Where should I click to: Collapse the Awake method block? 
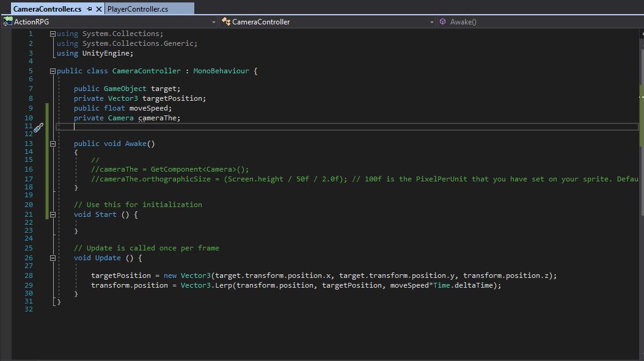point(53,144)
